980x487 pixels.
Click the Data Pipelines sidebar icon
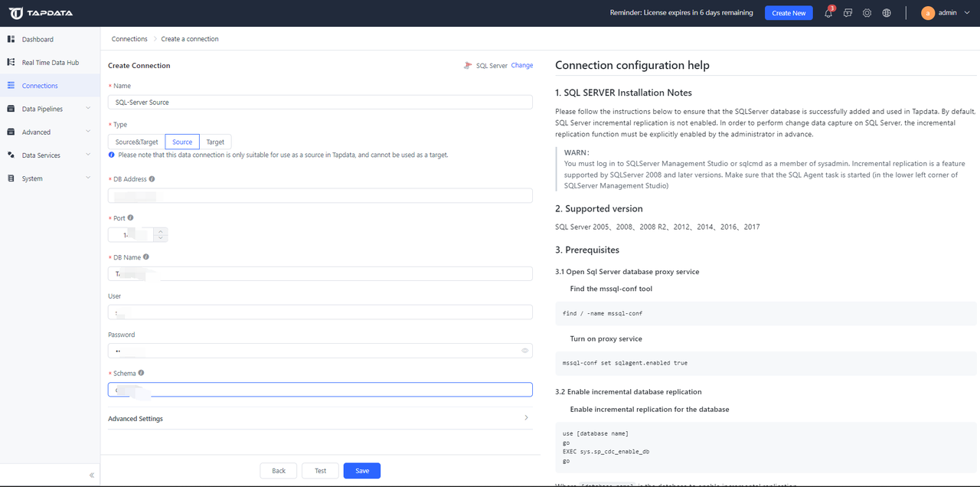pos(11,109)
